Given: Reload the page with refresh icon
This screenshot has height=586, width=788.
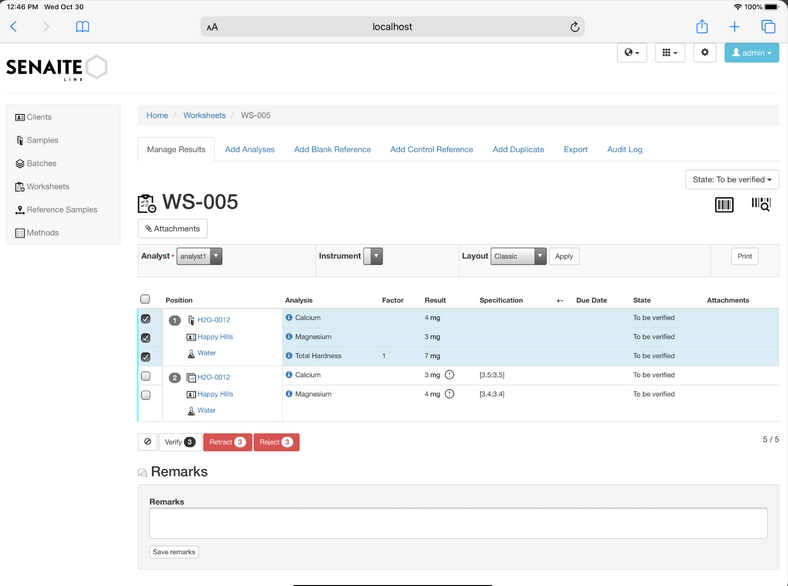Looking at the screenshot, I should pos(574,27).
